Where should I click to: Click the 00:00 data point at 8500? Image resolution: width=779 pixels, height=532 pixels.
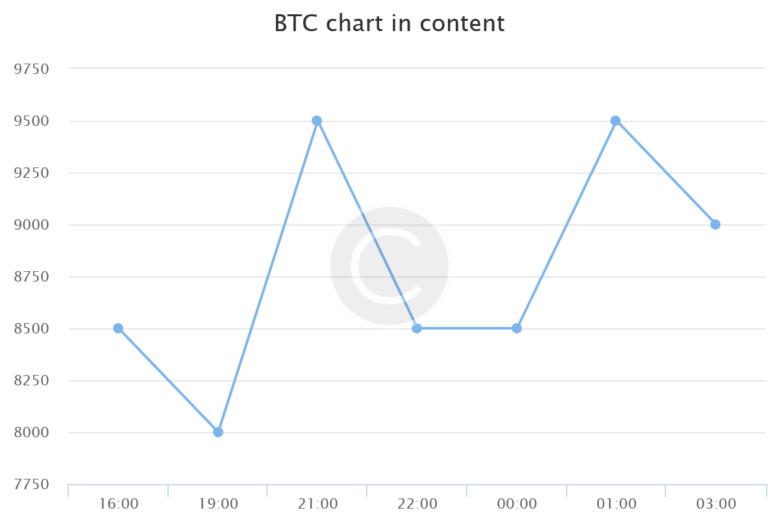(517, 328)
